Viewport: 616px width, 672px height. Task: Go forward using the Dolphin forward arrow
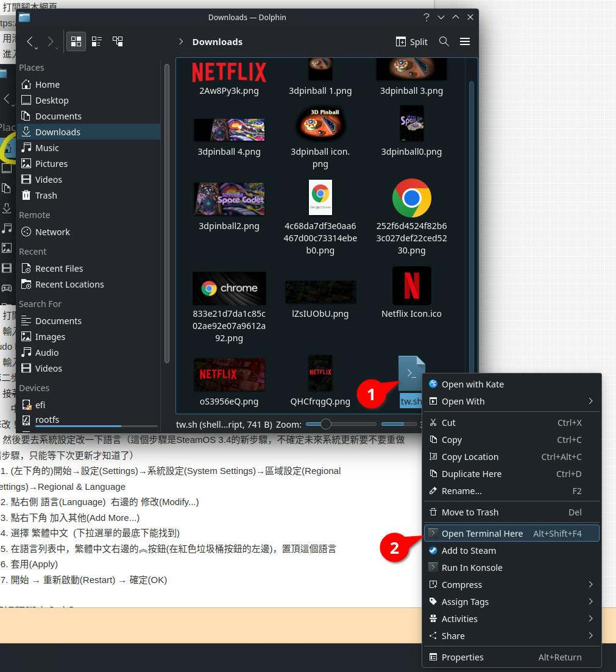pyautogui.click(x=51, y=41)
